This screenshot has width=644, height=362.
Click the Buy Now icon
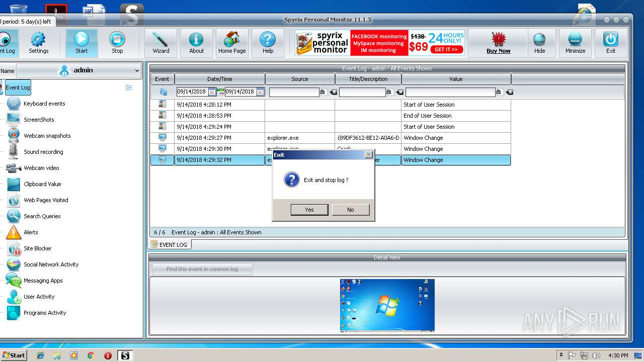click(x=498, y=43)
